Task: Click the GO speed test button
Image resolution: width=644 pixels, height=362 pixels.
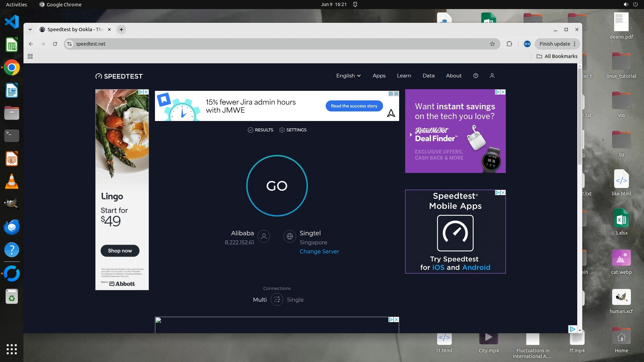Action: click(x=277, y=186)
